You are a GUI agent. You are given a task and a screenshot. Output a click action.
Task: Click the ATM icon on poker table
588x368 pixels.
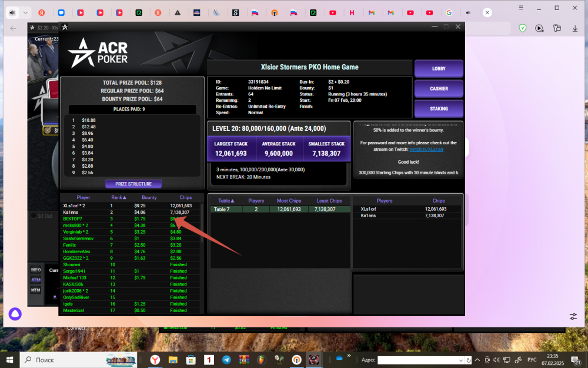click(36, 280)
